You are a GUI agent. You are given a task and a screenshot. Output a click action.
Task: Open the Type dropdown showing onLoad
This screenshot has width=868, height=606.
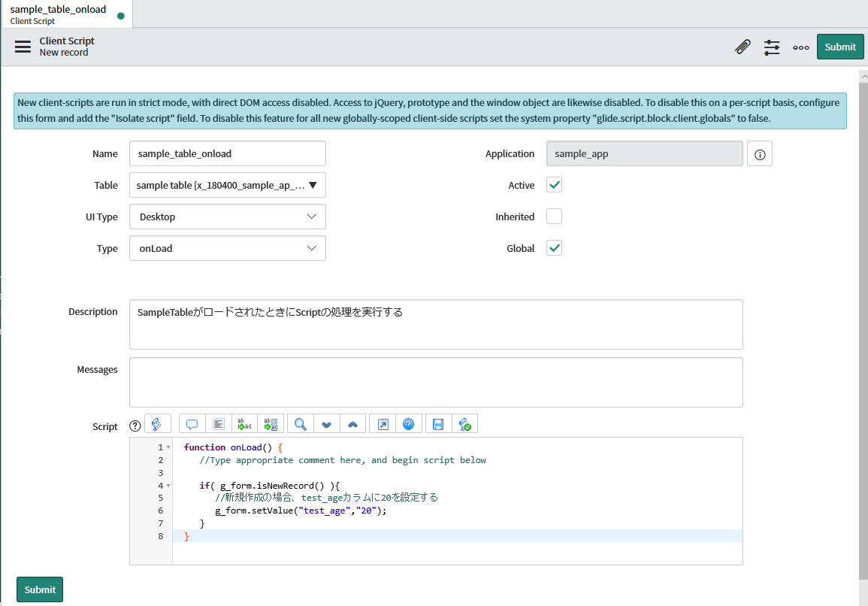point(227,248)
